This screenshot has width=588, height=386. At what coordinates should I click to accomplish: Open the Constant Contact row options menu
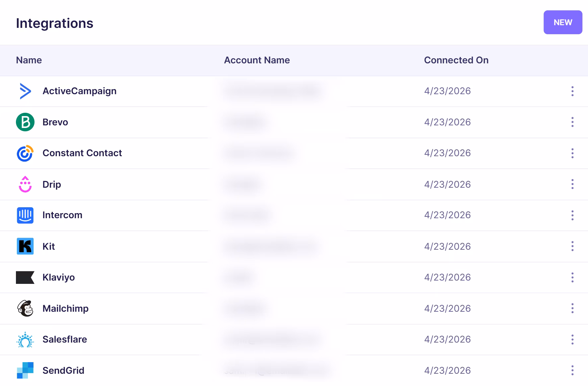point(572,153)
